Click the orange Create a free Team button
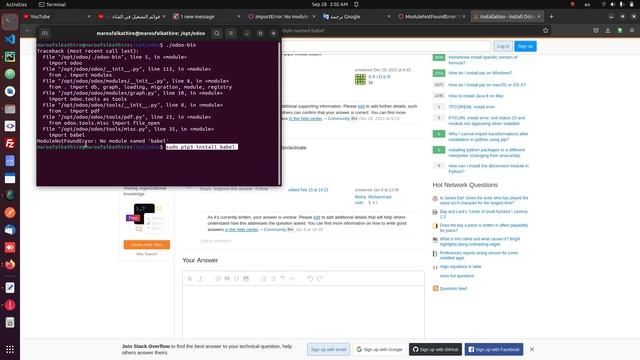This screenshot has width=640, height=360. (x=147, y=244)
